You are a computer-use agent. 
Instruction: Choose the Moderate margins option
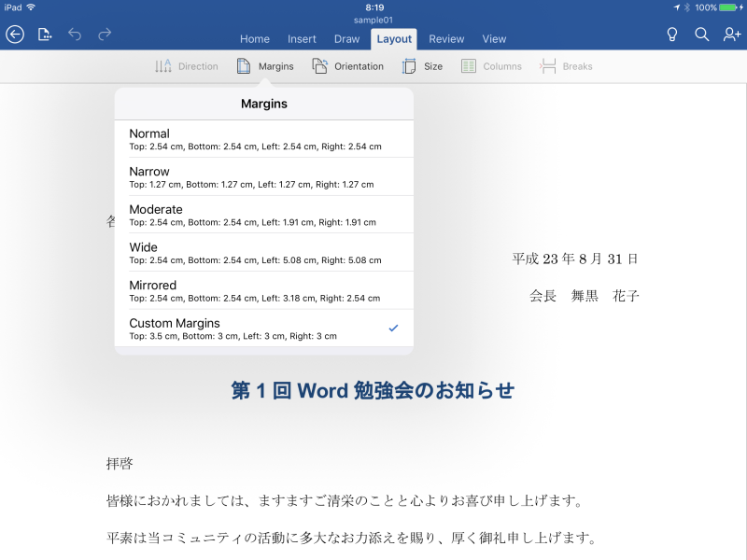click(264, 215)
